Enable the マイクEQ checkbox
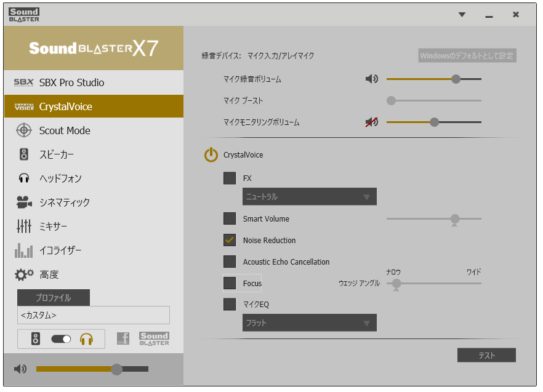The image size is (543, 392). pos(230,304)
